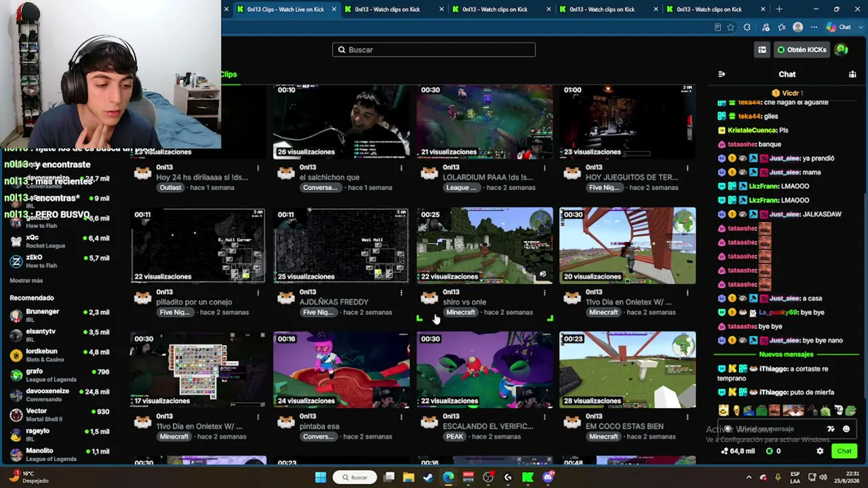This screenshot has width=868, height=488.
Task: Switch to the '0nl13 Clips - Watch Live on Kick' tab
Action: 285,9
